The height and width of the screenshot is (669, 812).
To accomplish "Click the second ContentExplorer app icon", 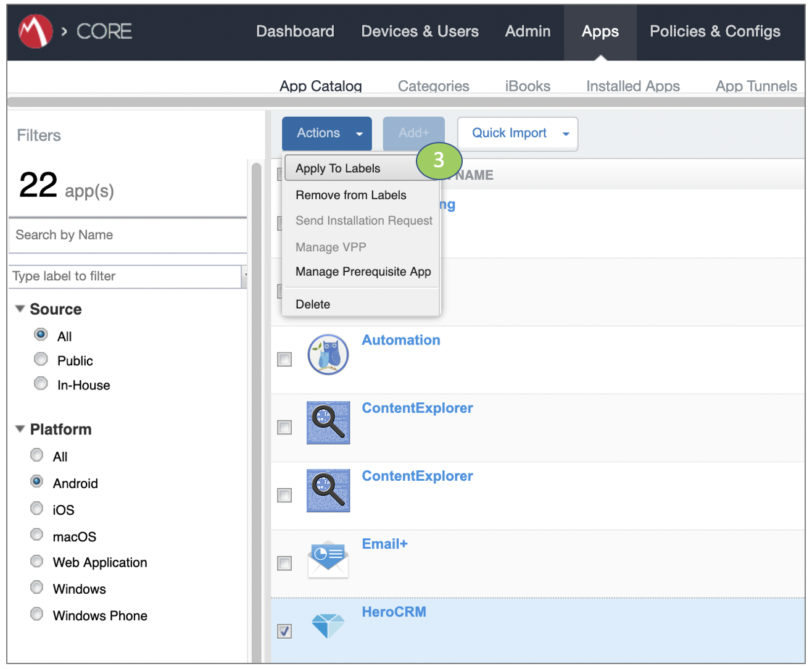I will coord(328,491).
